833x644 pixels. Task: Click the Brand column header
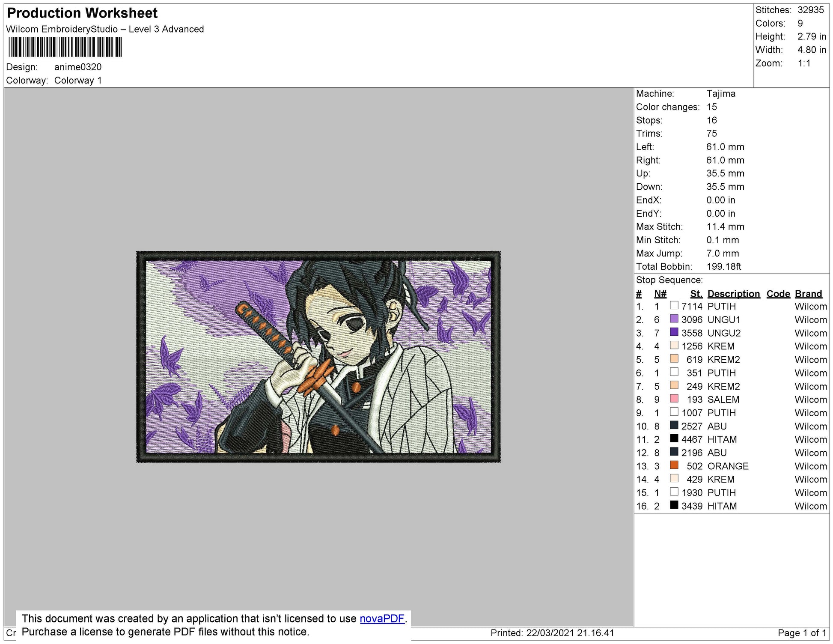(x=809, y=294)
